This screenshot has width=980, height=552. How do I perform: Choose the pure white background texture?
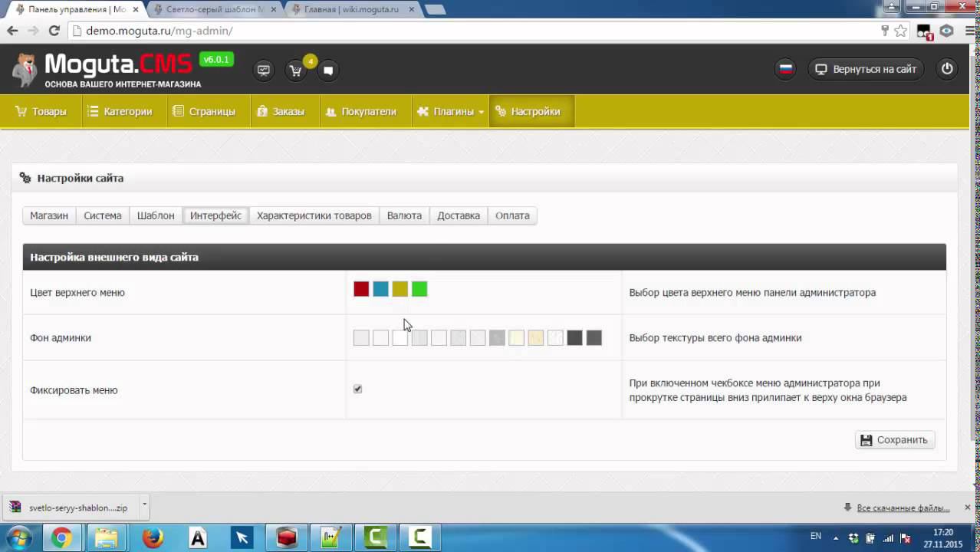point(400,337)
